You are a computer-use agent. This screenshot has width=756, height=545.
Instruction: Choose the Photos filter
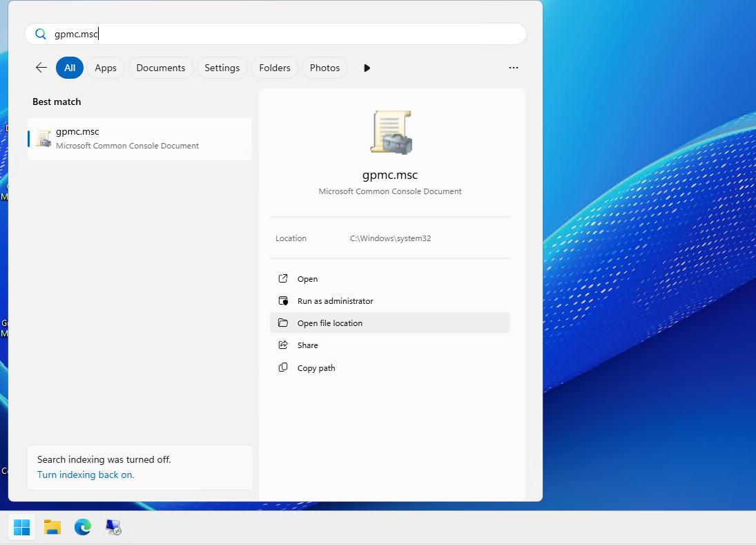tap(325, 68)
